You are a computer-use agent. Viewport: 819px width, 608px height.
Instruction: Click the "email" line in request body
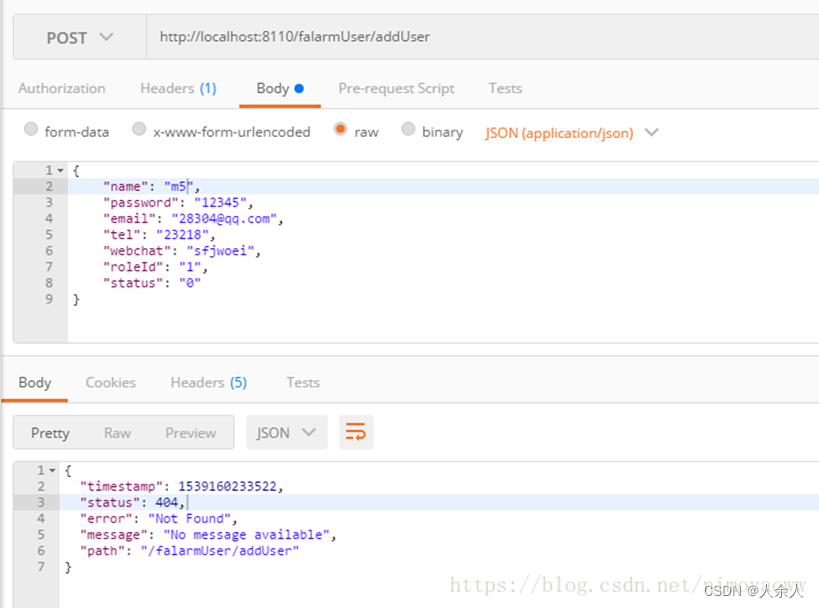[193, 219]
